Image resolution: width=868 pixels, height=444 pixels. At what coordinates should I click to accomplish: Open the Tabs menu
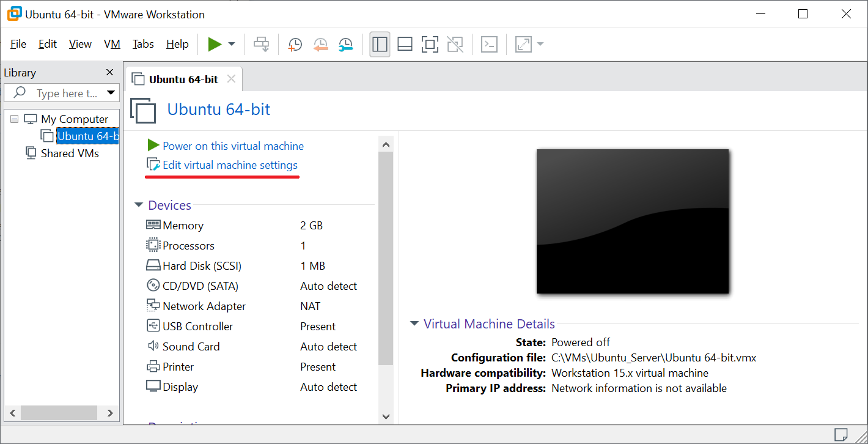(143, 44)
